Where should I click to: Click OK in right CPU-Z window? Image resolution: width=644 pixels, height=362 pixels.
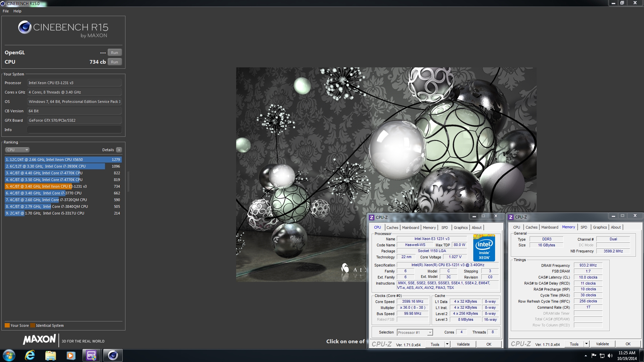(628, 344)
